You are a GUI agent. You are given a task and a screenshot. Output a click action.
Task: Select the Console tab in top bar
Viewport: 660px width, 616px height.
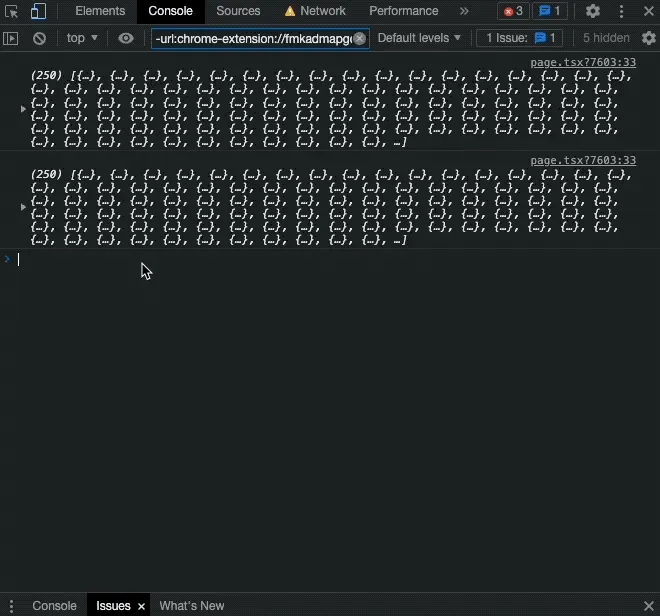pyautogui.click(x=170, y=11)
